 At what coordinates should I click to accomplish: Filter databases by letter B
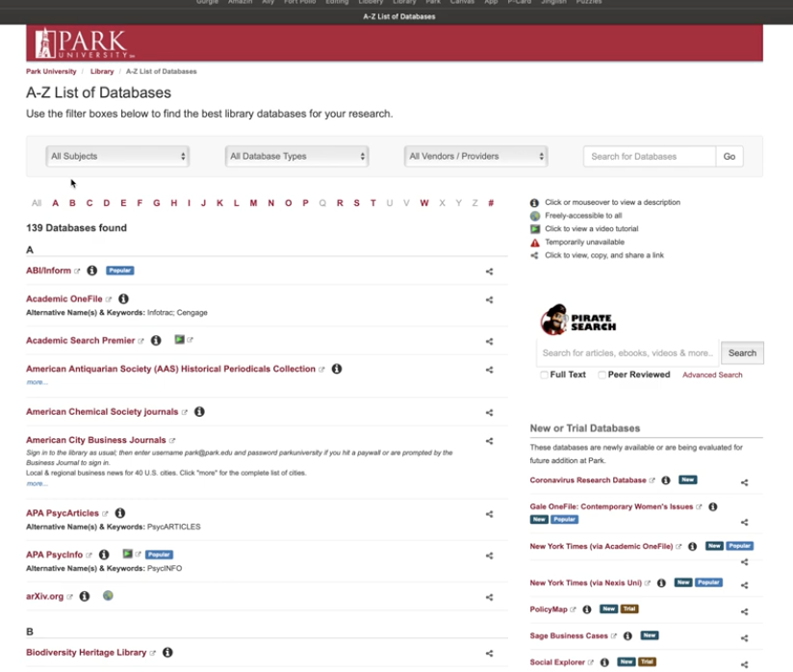coord(72,203)
